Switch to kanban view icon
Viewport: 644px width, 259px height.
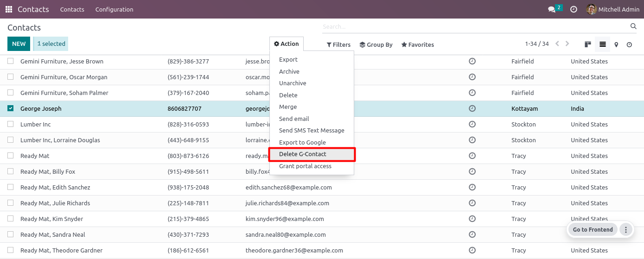pos(588,44)
